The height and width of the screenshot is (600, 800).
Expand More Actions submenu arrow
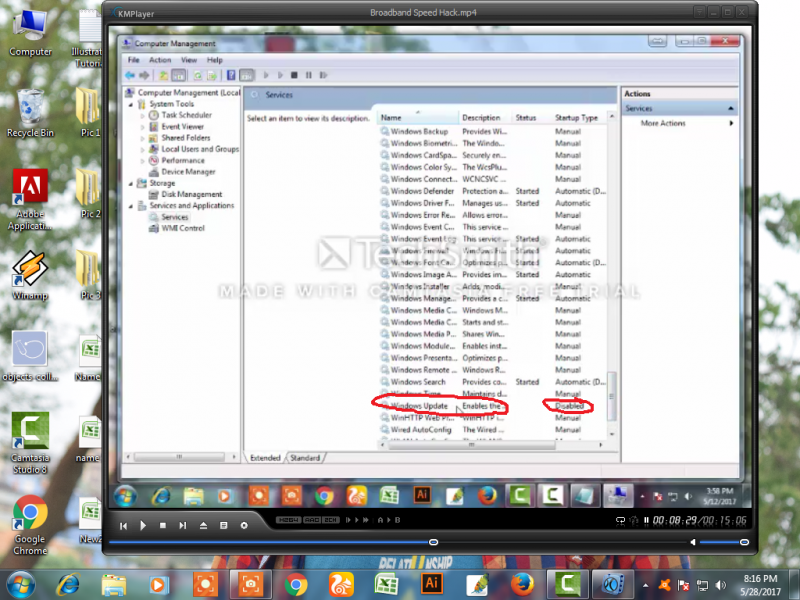[x=731, y=123]
